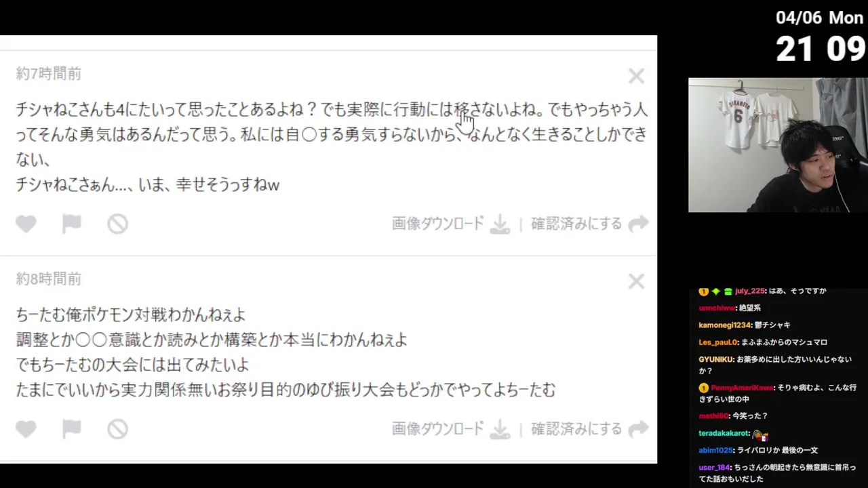Click the share arrow icon of second message
This screenshot has height=488, width=868.
tap(638, 429)
